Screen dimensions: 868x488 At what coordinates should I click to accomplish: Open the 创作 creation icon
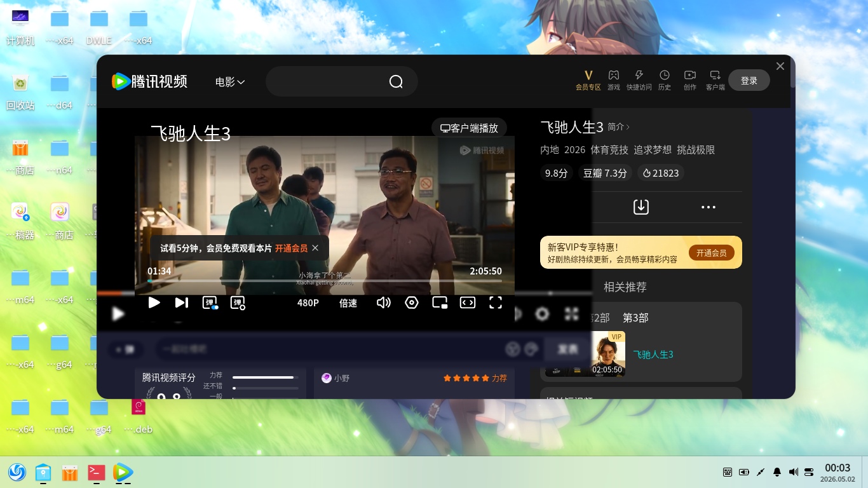690,80
